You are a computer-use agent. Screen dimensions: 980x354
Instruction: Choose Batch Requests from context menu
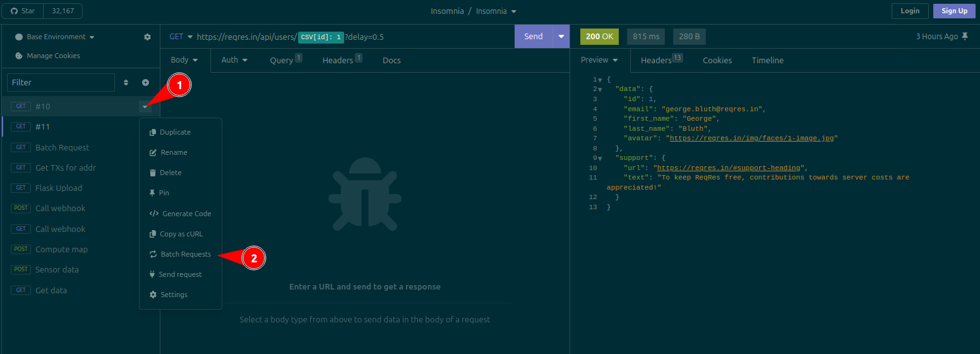[181, 254]
